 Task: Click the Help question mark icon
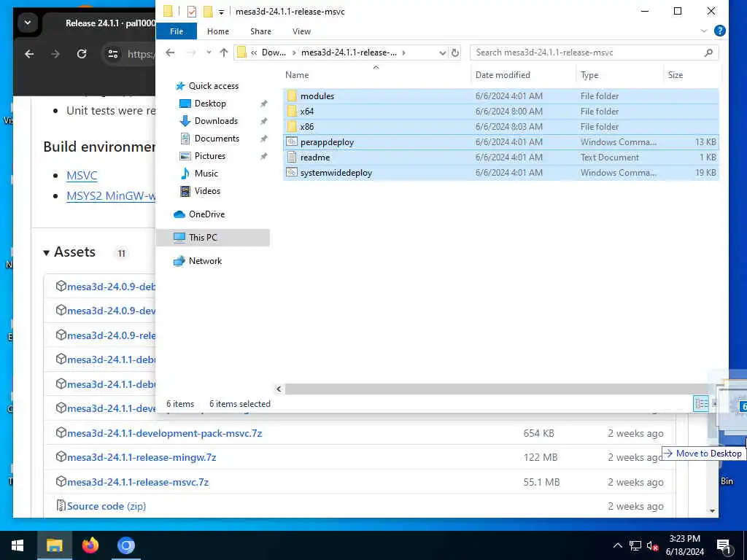click(x=720, y=31)
